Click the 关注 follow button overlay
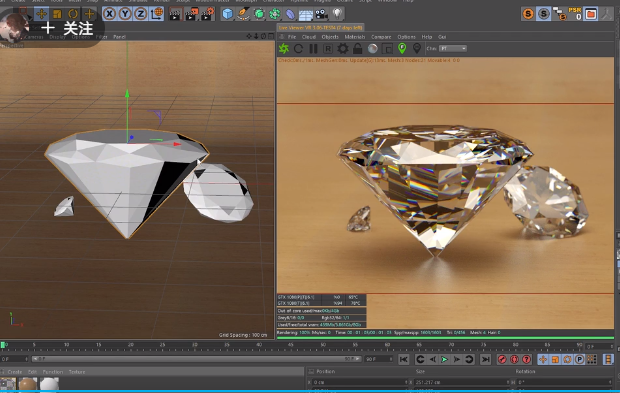Image resolution: width=620 pixels, height=393 pixels. (x=67, y=28)
